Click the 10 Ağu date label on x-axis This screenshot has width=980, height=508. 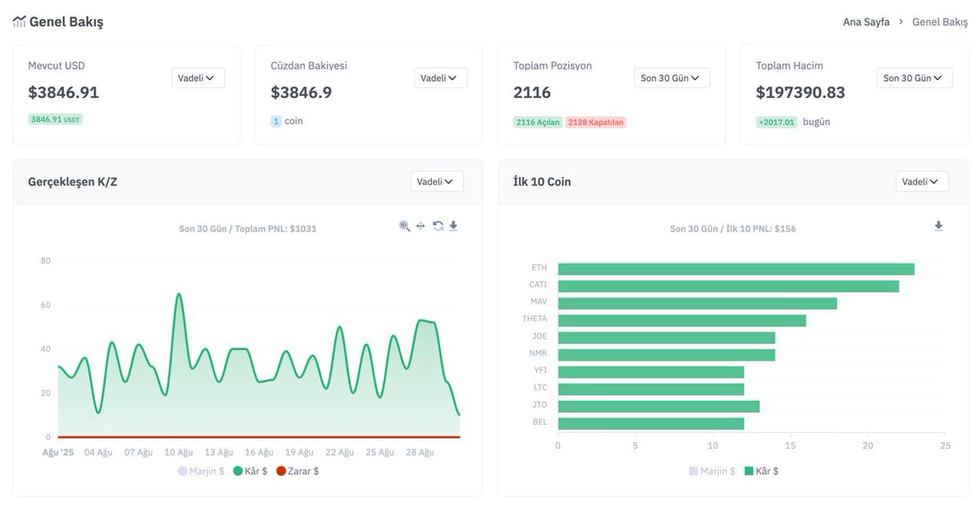179,452
